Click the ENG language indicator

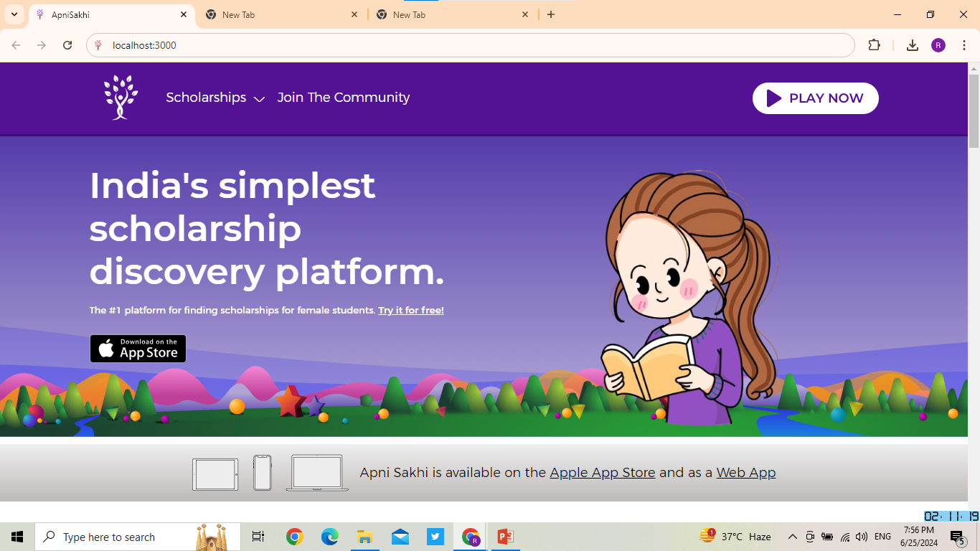(x=882, y=537)
